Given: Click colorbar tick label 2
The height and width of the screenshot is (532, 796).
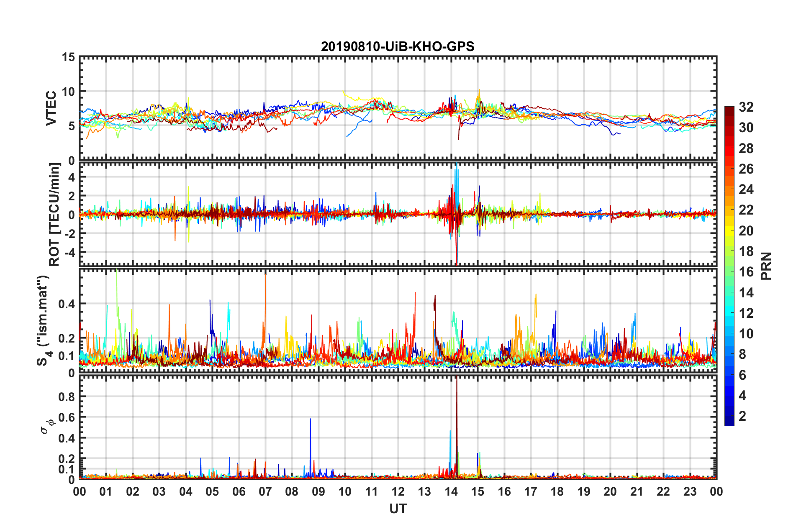Looking at the screenshot, I should tap(742, 416).
